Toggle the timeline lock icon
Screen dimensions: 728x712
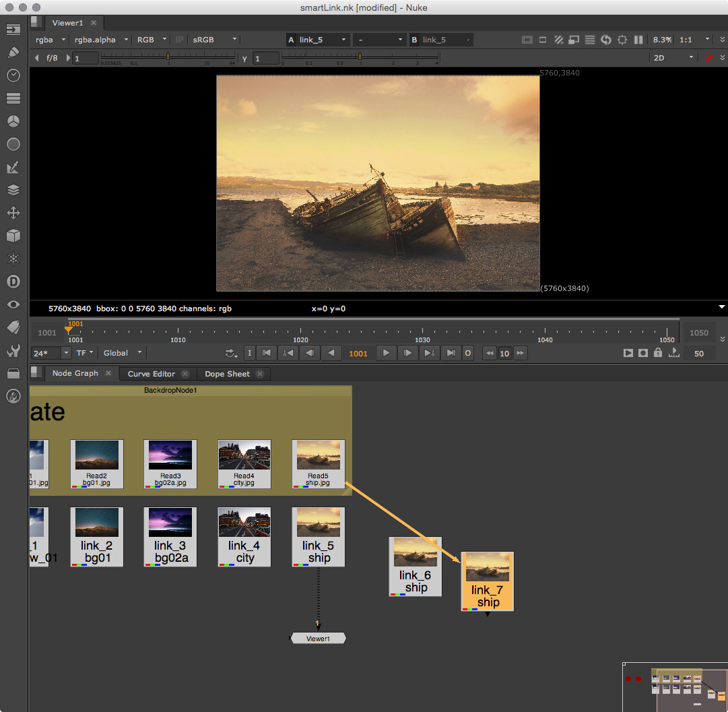tap(657, 353)
